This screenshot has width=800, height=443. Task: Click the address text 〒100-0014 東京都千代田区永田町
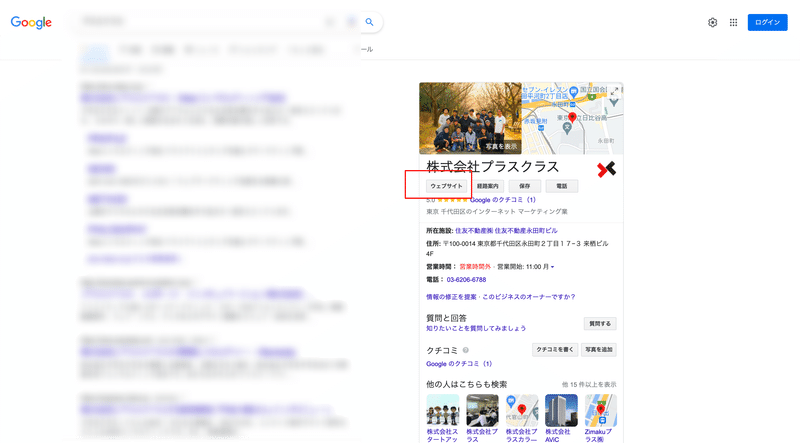tap(517, 249)
